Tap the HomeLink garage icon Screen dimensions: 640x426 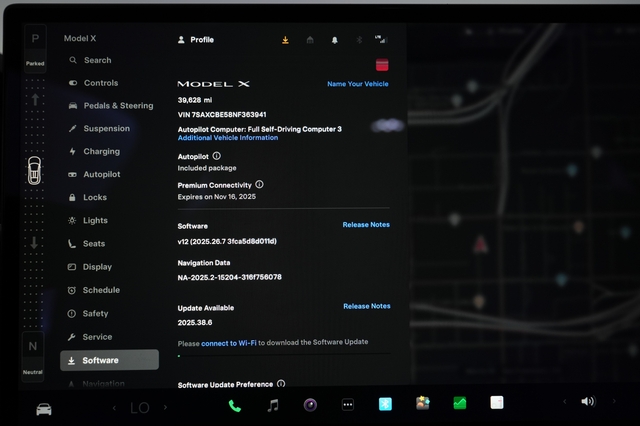[310, 40]
